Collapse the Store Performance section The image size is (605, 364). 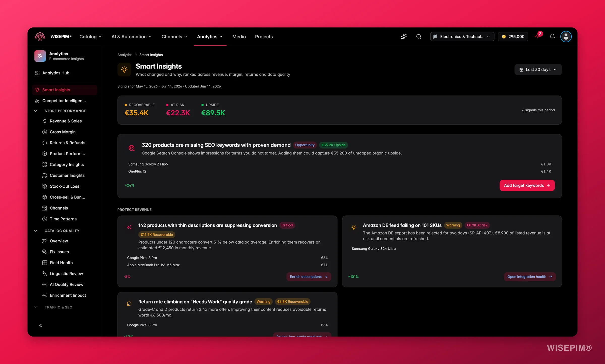(36, 111)
